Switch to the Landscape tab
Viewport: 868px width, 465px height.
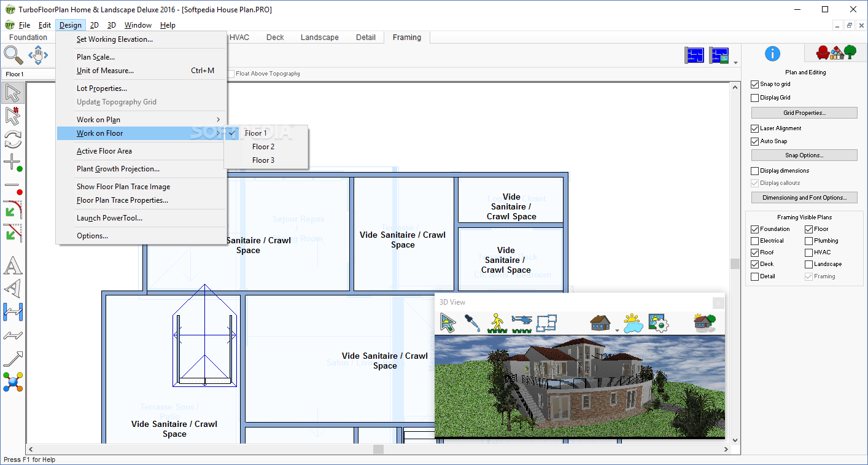pyautogui.click(x=319, y=37)
